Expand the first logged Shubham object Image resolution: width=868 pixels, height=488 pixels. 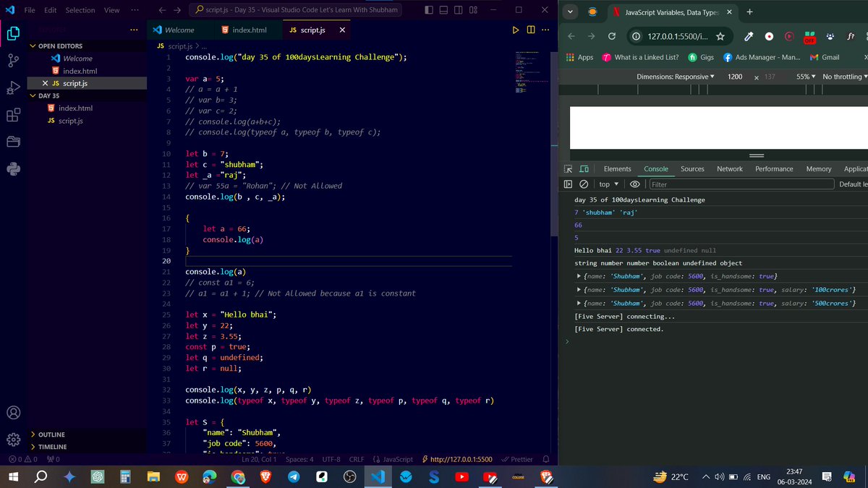click(578, 277)
